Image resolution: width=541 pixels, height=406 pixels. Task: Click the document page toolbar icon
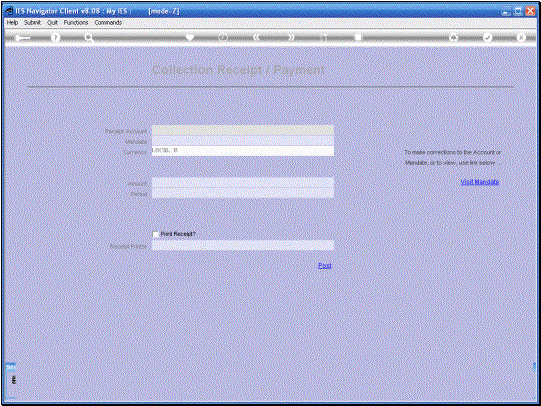(x=358, y=37)
